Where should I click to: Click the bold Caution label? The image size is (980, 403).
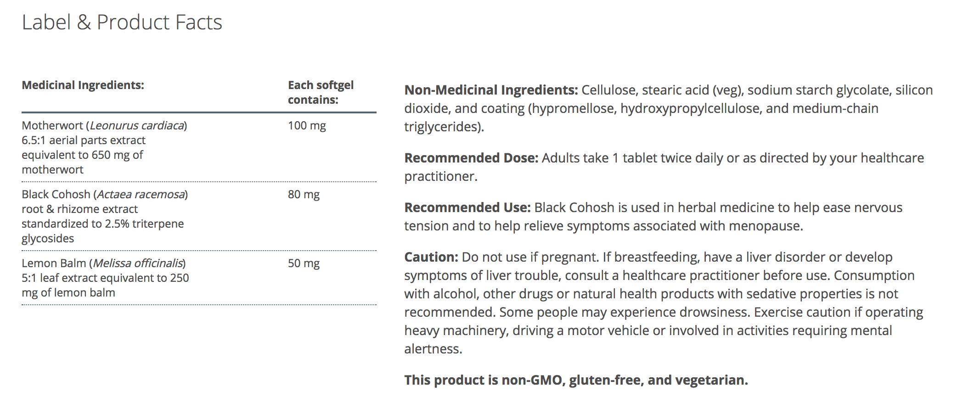431,257
